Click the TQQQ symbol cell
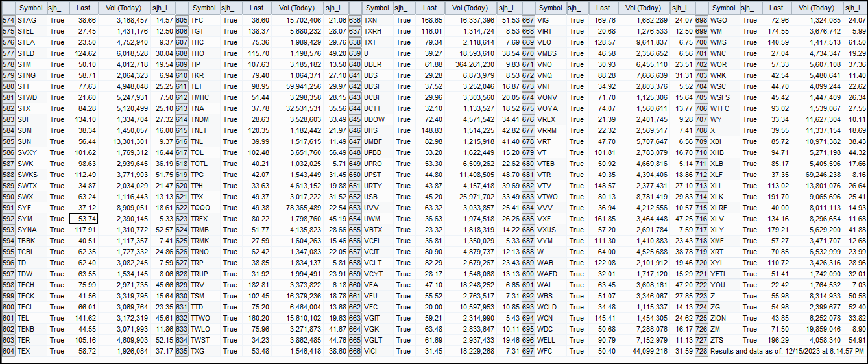This screenshot has width=868, height=364. pyautogui.click(x=204, y=208)
